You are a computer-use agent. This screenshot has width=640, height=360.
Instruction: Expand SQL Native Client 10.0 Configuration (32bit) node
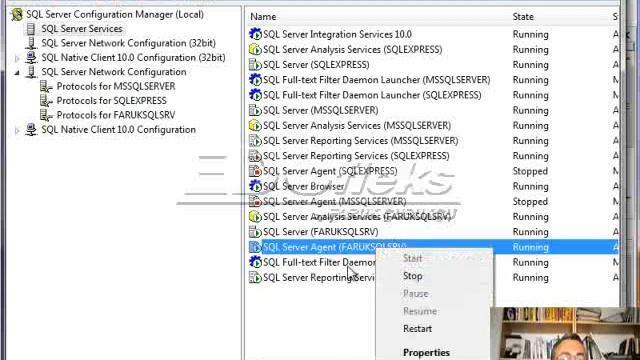pyautogui.click(x=17, y=58)
